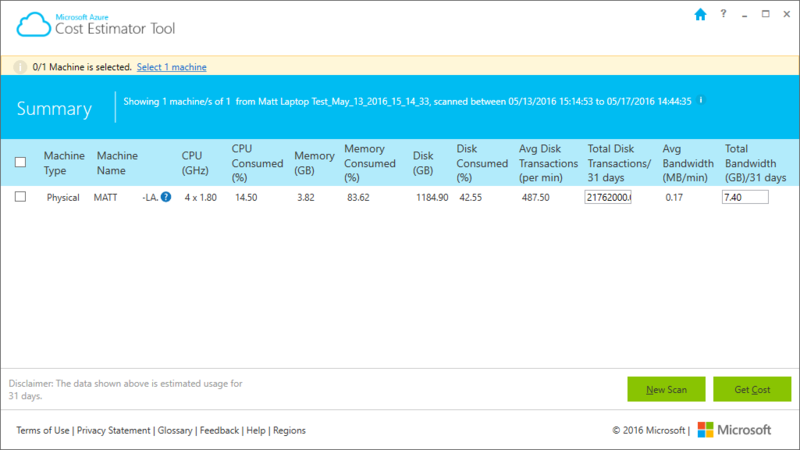Viewport: 800px width, 450px height.
Task: Click the © 2016 Microsoft copyright text
Action: [648, 430]
